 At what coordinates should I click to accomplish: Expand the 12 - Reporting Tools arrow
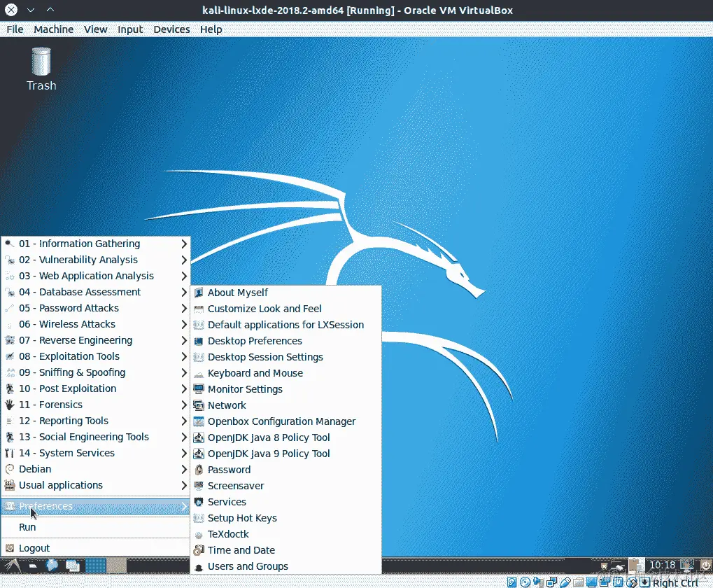click(184, 421)
